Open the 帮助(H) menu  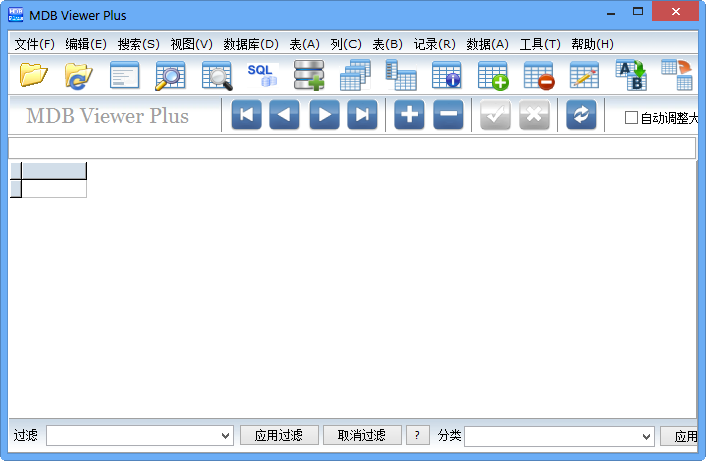(592, 44)
